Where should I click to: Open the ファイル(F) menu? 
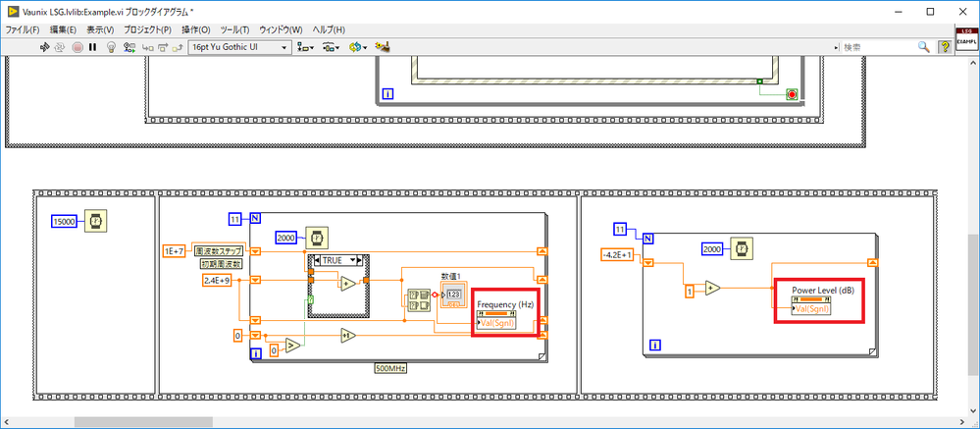23,30
